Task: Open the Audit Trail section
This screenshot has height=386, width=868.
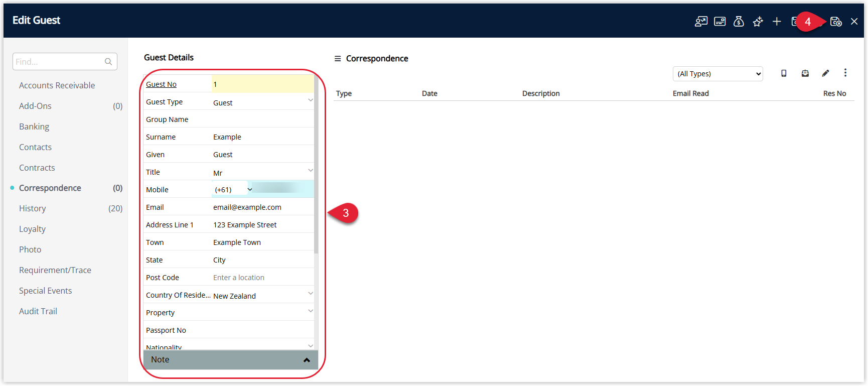Action: [38, 311]
